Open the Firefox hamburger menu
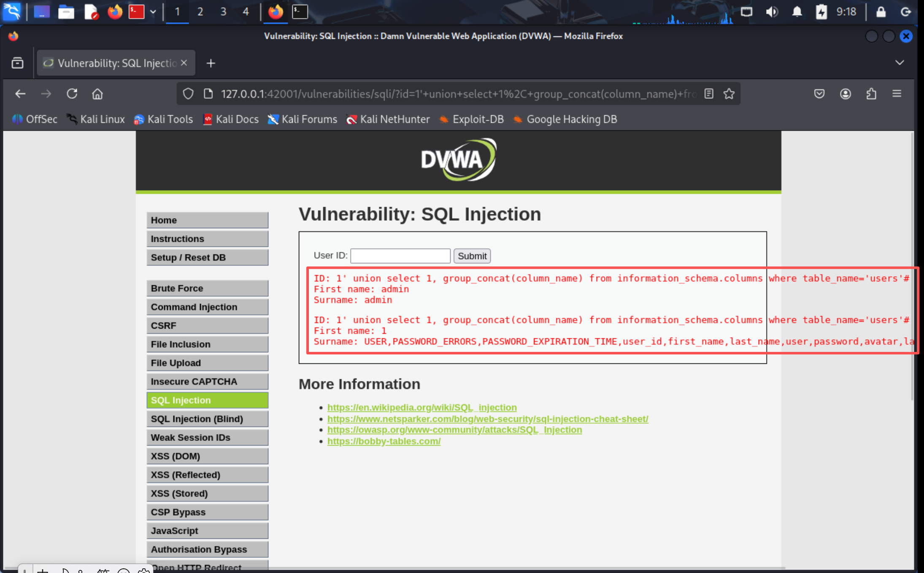The width and height of the screenshot is (924, 573). pyautogui.click(x=897, y=94)
